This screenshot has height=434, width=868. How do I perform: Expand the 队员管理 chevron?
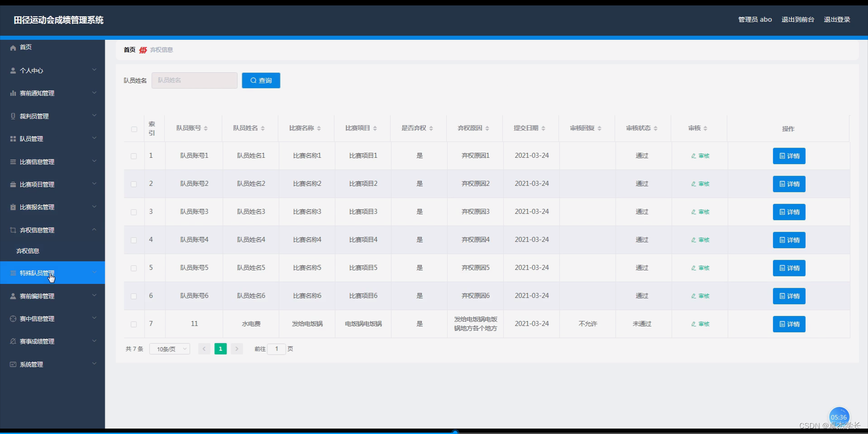pyautogui.click(x=94, y=138)
